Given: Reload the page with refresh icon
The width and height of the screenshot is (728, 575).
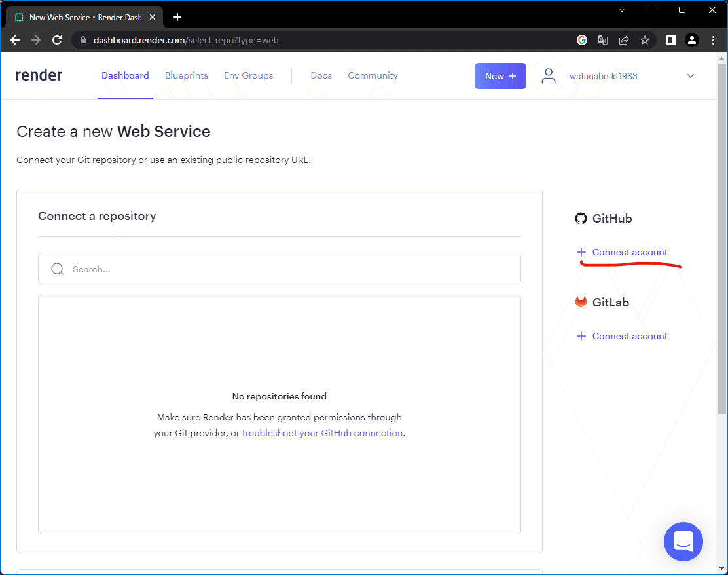Looking at the screenshot, I should (x=57, y=40).
